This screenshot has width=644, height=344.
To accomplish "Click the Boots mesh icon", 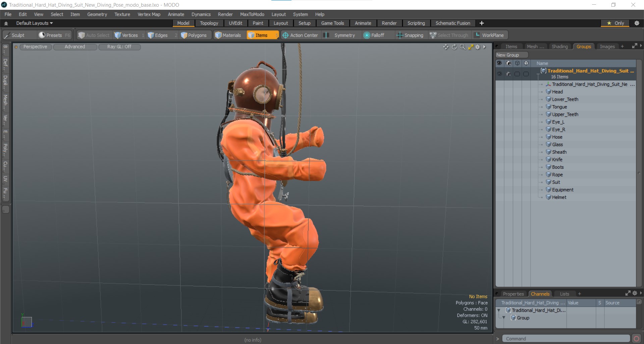I will point(548,167).
